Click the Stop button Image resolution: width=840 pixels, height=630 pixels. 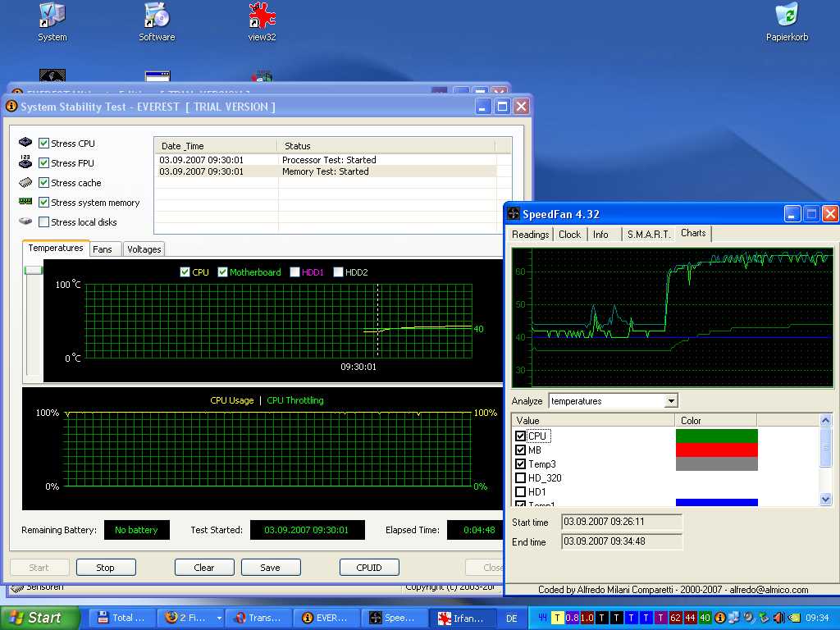[106, 568]
